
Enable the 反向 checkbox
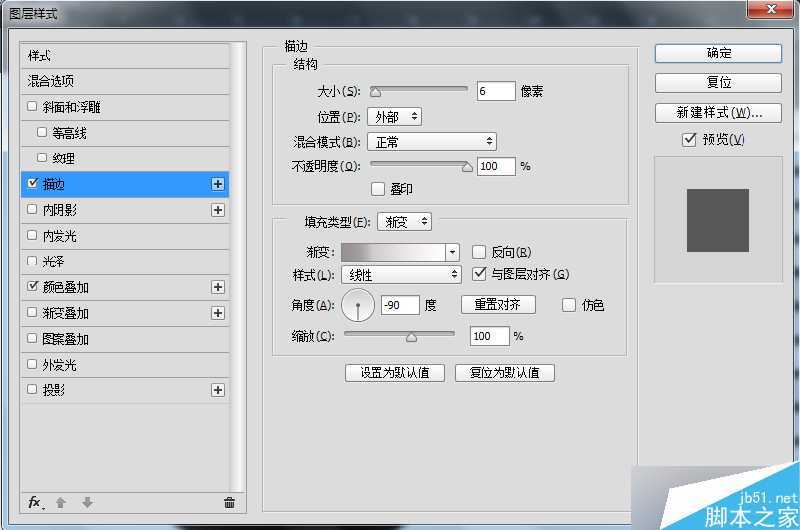coord(479,252)
